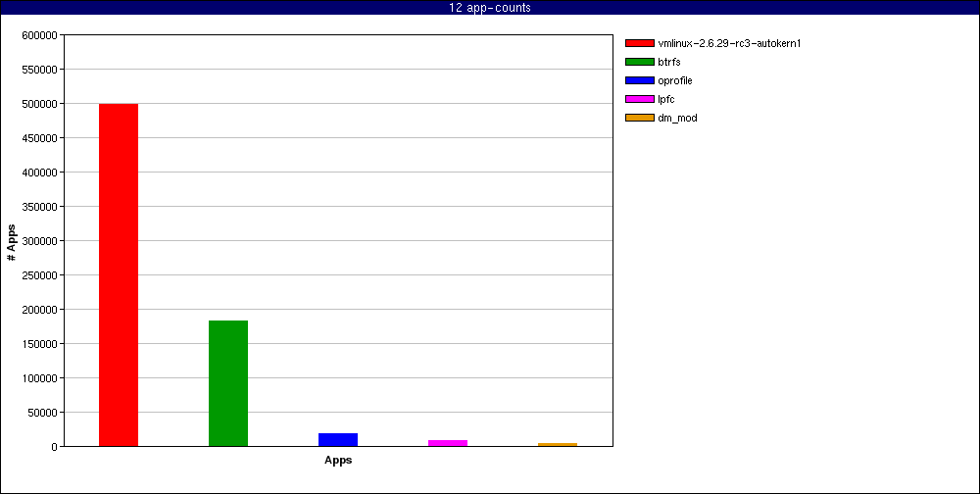The width and height of the screenshot is (980, 494).
Task: Click the red vmlinux legend swatch
Action: pyautogui.click(x=639, y=43)
